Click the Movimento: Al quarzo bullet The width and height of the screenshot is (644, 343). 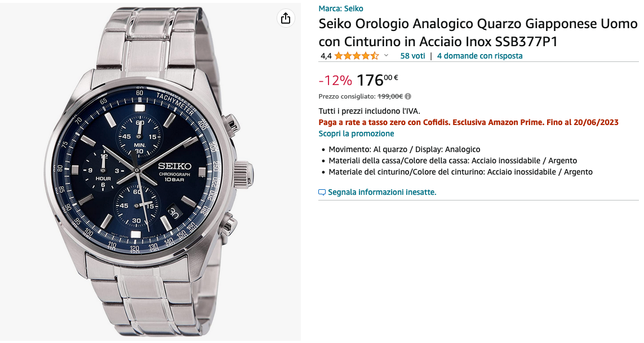coord(404,149)
